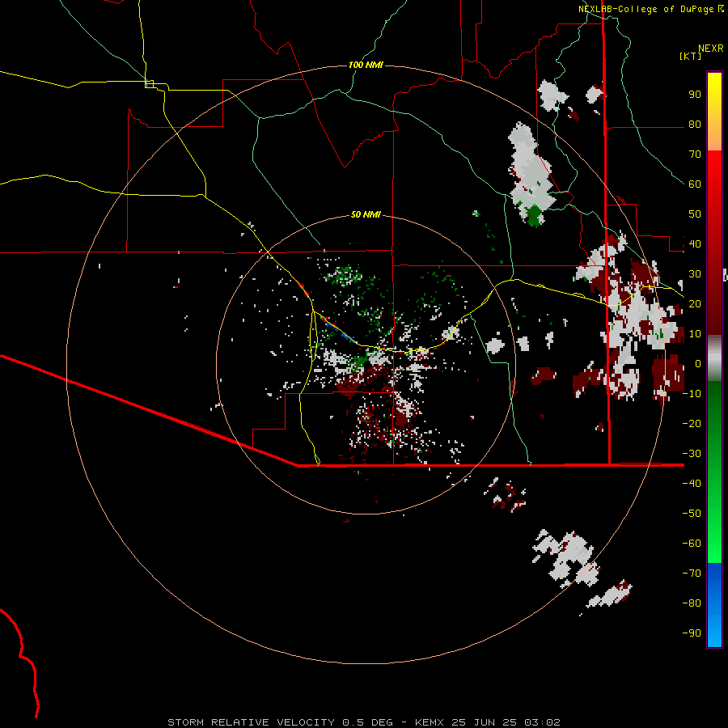
Task: Click the -30 scale value
Action: click(x=692, y=454)
